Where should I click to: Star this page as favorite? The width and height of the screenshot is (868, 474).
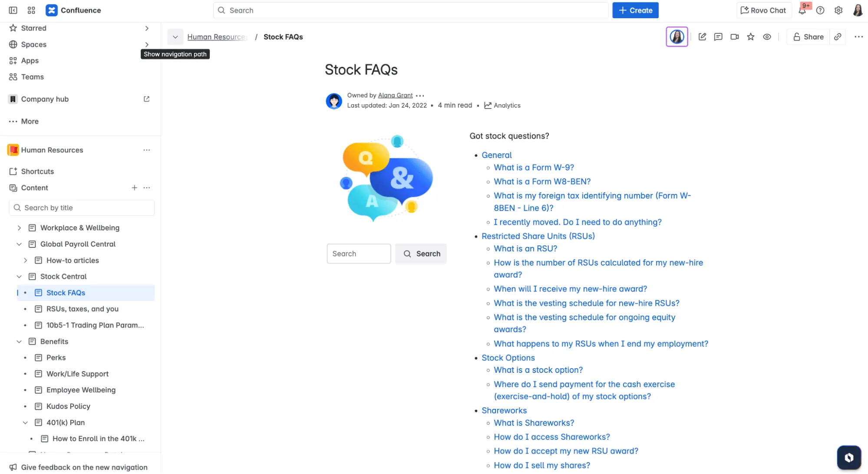[x=751, y=37]
